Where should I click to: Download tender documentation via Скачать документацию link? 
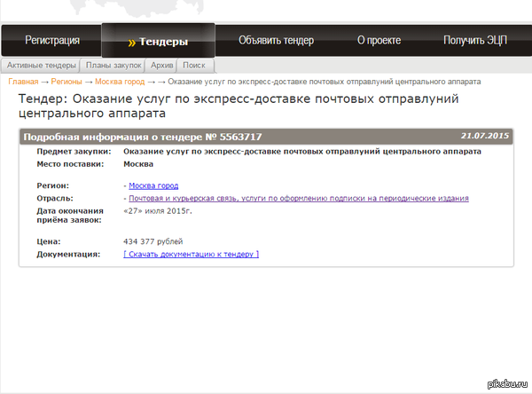click(191, 254)
